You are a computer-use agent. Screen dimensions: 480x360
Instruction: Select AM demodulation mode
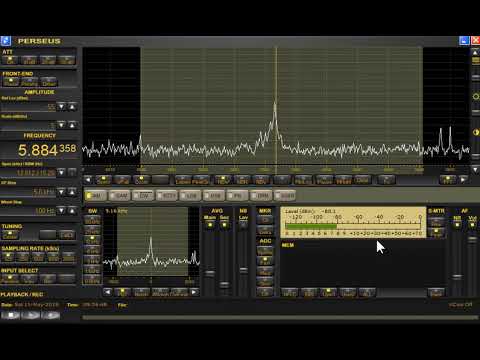[95, 195]
